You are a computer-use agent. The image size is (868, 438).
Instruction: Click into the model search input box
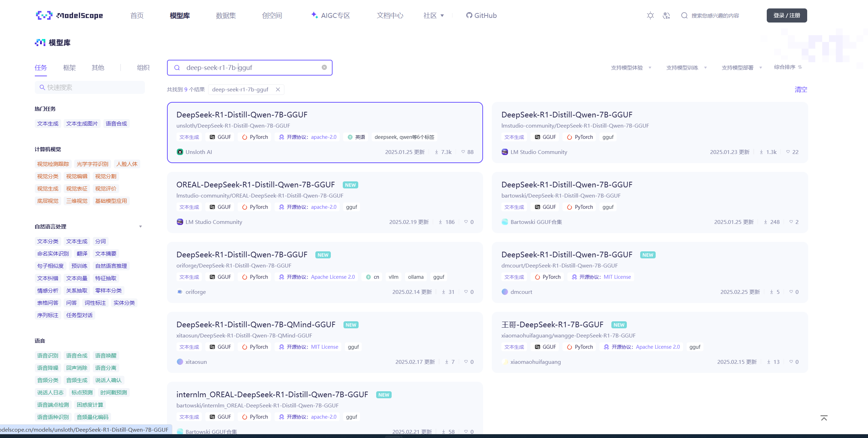[x=250, y=67]
